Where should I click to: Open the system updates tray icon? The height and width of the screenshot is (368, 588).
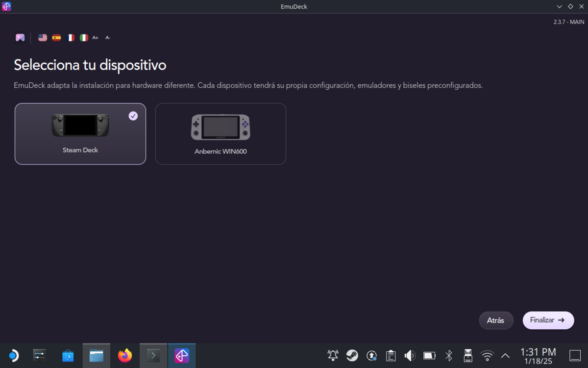tap(371, 355)
